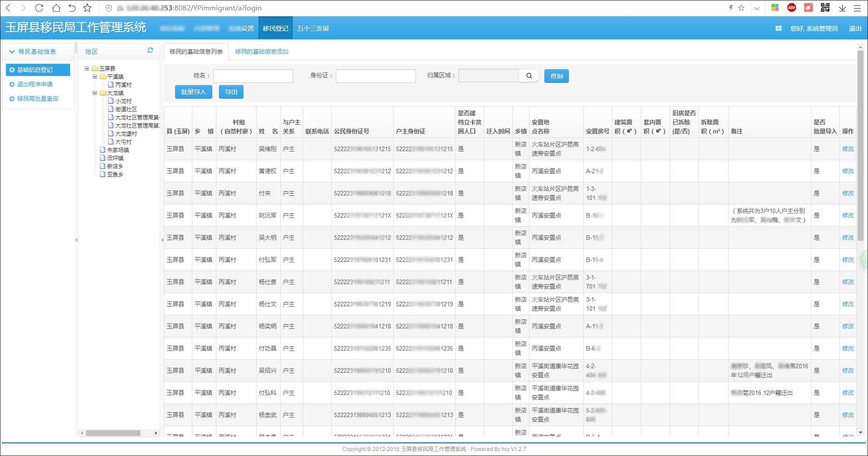Open the browser hamburger menu
868x456 pixels.
point(857,8)
